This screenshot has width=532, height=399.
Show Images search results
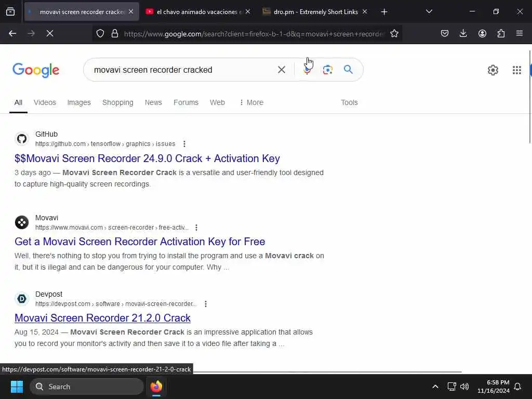point(79,102)
